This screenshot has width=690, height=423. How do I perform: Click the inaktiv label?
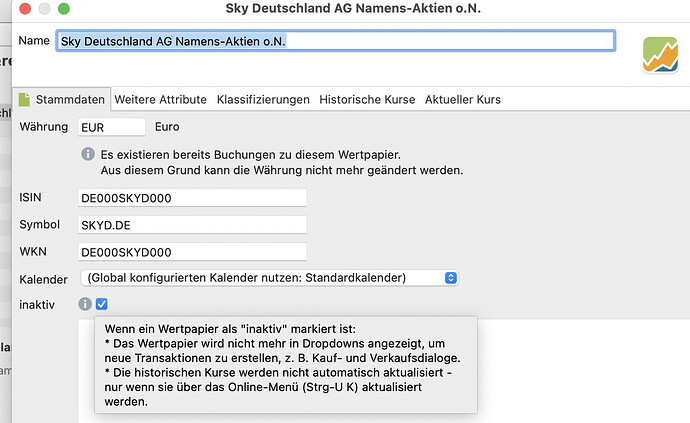point(37,305)
